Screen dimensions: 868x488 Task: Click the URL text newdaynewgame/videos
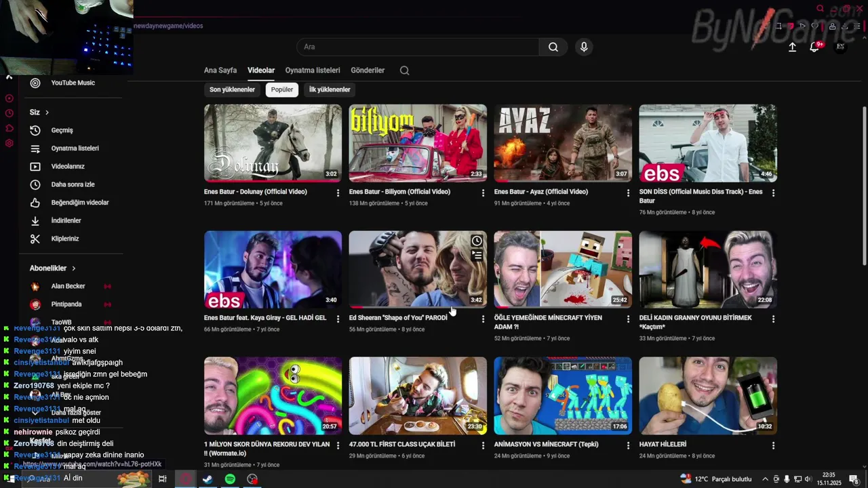168,26
